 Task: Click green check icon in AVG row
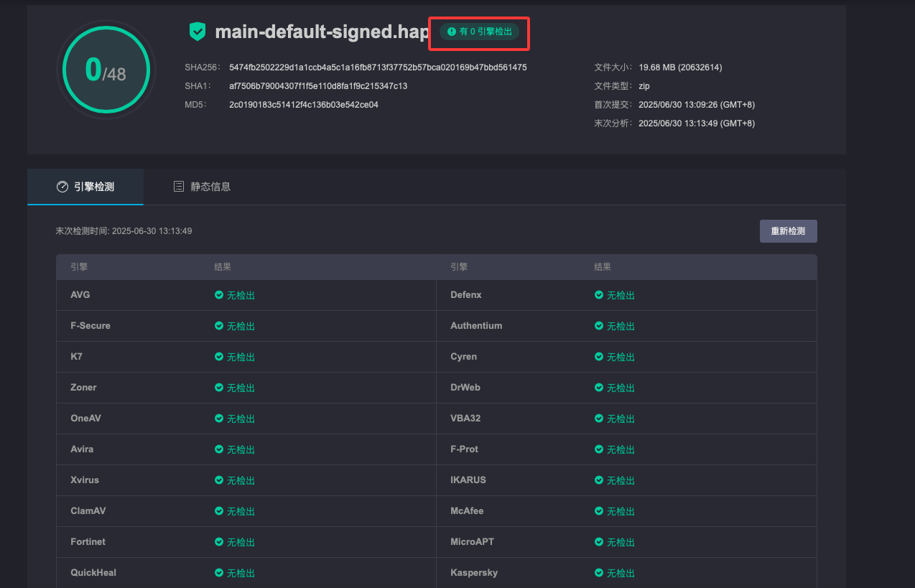(219, 295)
